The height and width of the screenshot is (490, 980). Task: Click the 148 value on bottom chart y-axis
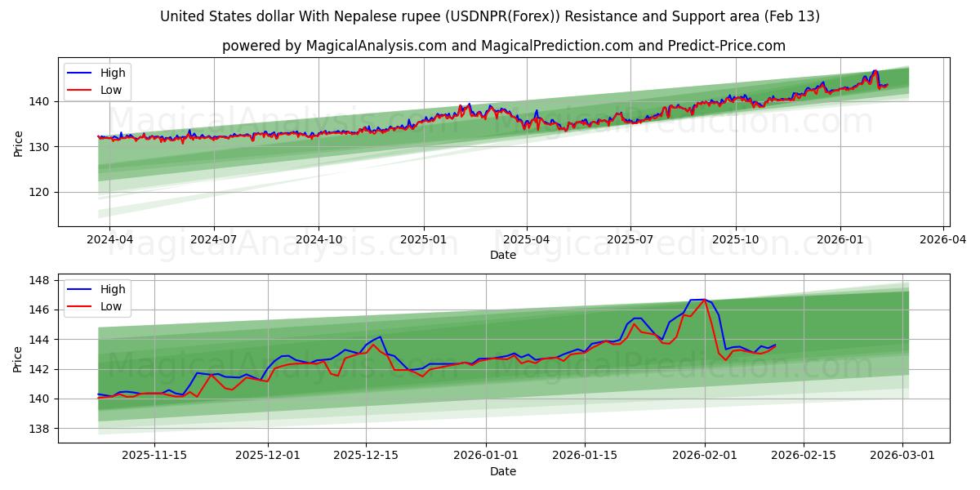[39, 282]
